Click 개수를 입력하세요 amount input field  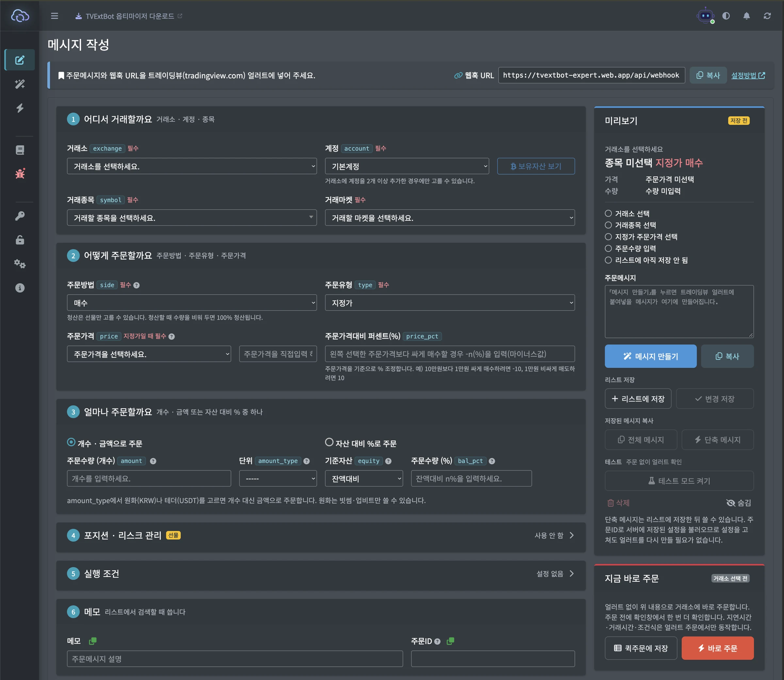pos(149,479)
